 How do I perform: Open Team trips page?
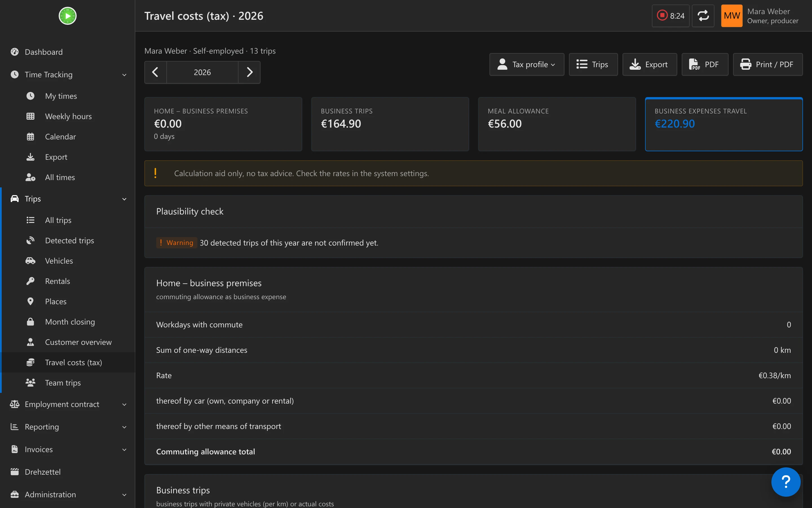pos(67,383)
